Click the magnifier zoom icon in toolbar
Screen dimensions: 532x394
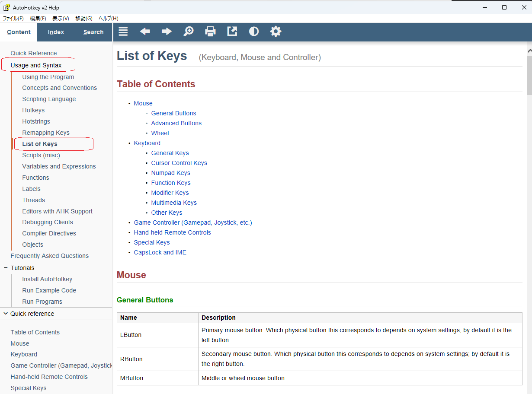[189, 32]
